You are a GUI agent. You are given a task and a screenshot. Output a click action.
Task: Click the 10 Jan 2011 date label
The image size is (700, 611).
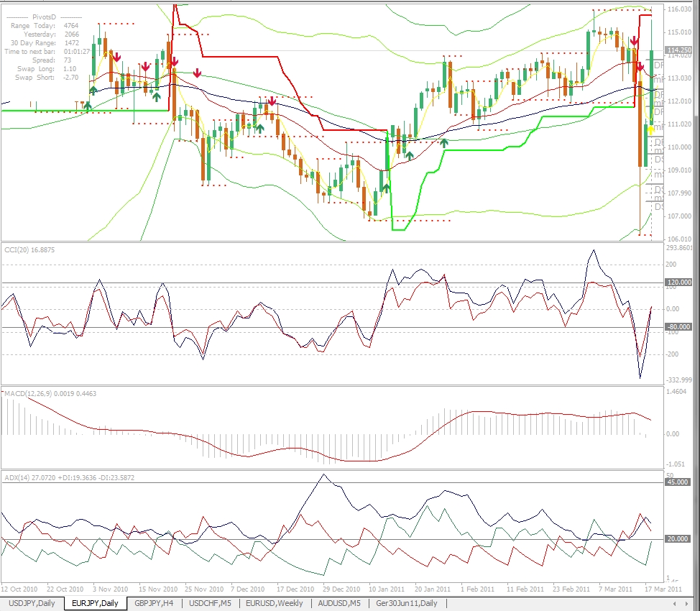pyautogui.click(x=387, y=589)
